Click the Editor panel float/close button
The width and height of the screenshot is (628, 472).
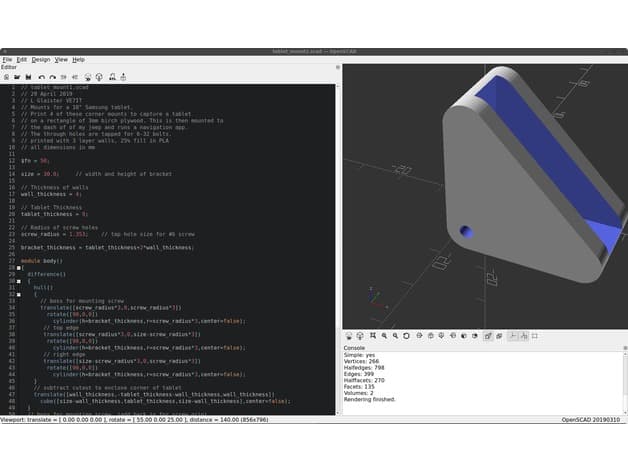pyautogui.click(x=338, y=67)
